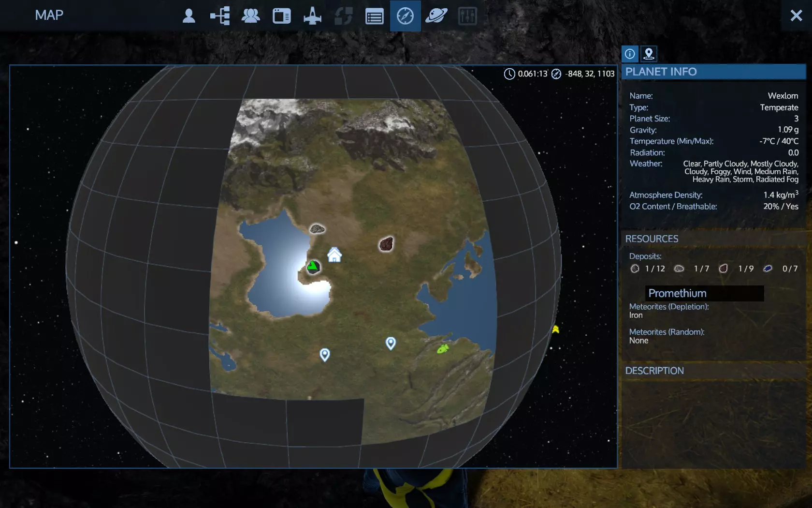Image resolution: width=812 pixels, height=508 pixels.
Task: Open the control panel sliders icon
Action: pyautogui.click(x=467, y=16)
